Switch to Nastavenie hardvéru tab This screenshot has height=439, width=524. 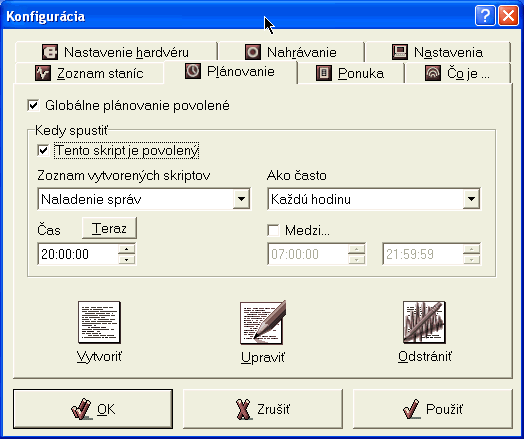tap(116, 52)
